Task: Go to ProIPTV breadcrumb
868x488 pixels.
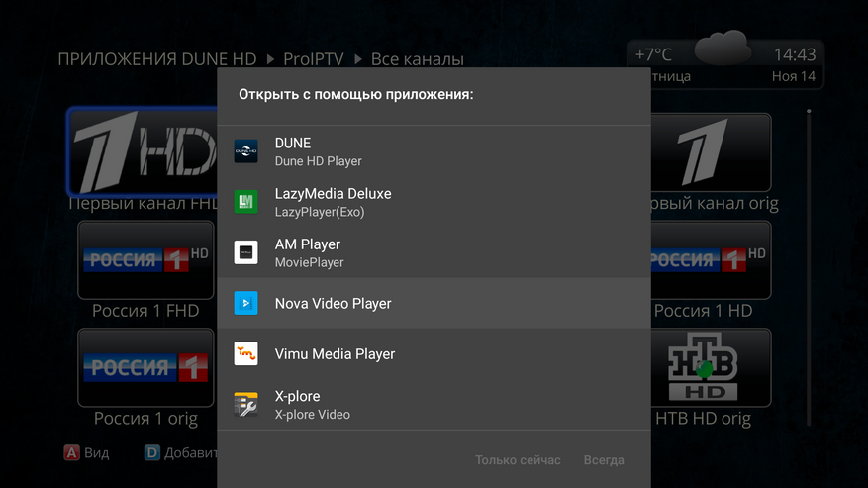Action: pyautogui.click(x=314, y=59)
